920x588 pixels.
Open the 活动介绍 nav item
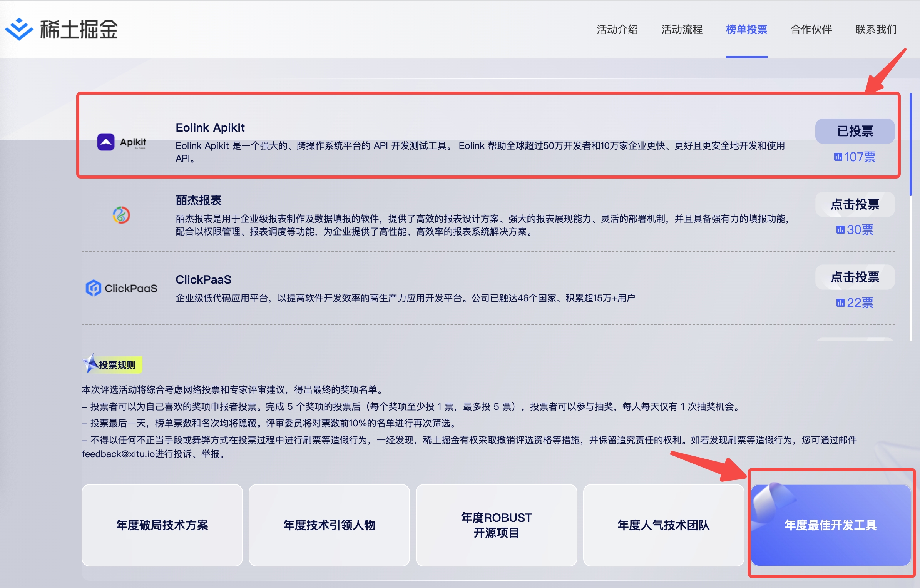[x=617, y=29]
